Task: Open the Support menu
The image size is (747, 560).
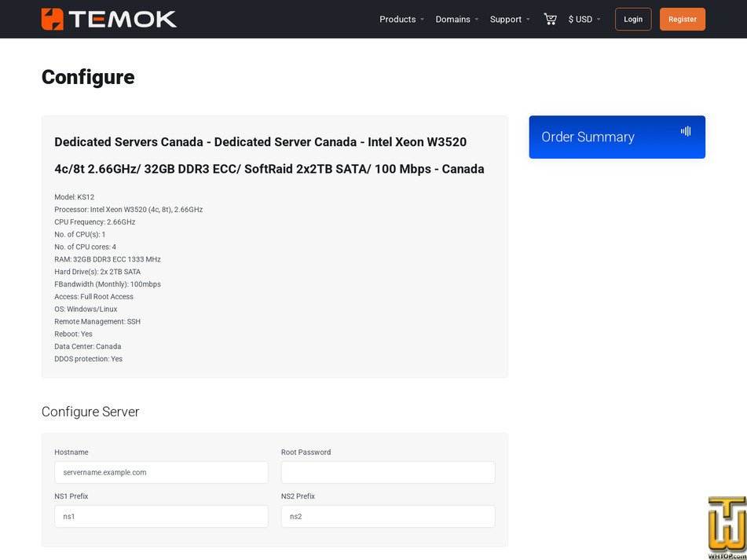Action: (x=510, y=19)
